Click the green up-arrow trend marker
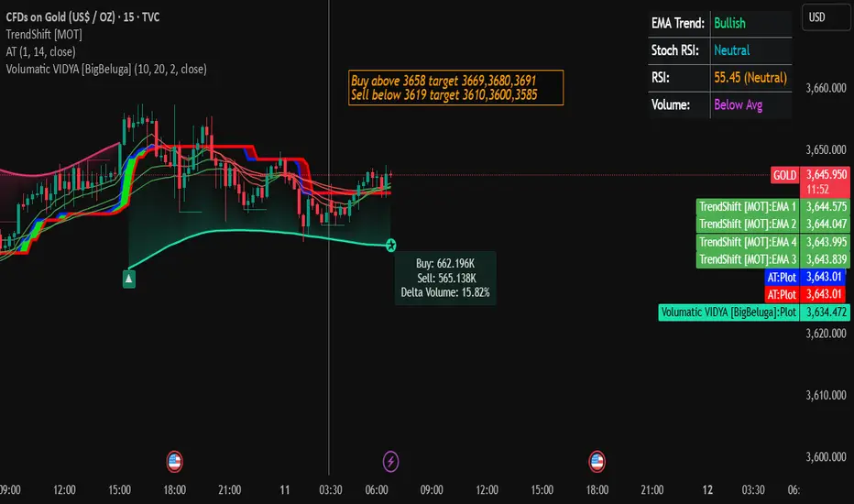This screenshot has width=854, height=504. click(128, 279)
